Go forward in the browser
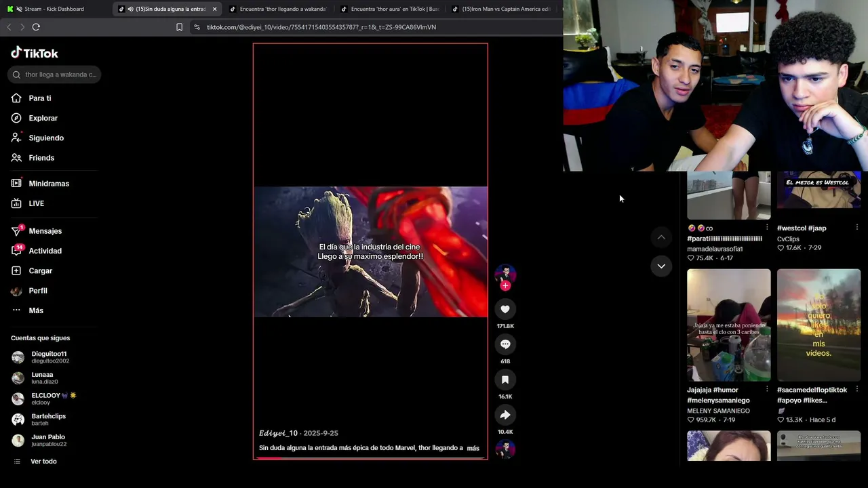868x488 pixels. (22, 27)
